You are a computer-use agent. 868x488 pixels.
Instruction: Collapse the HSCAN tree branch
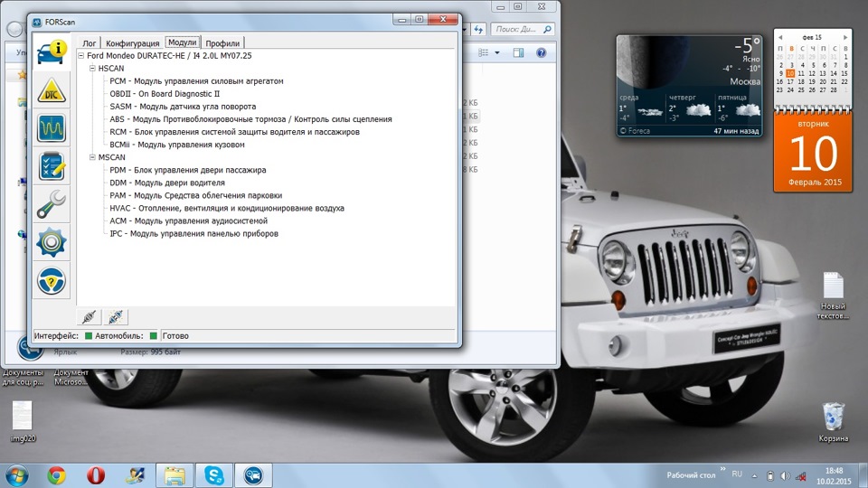[x=92, y=68]
